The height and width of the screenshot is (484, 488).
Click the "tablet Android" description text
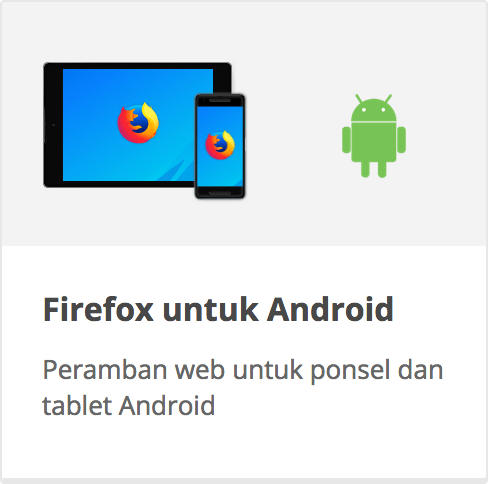point(129,406)
